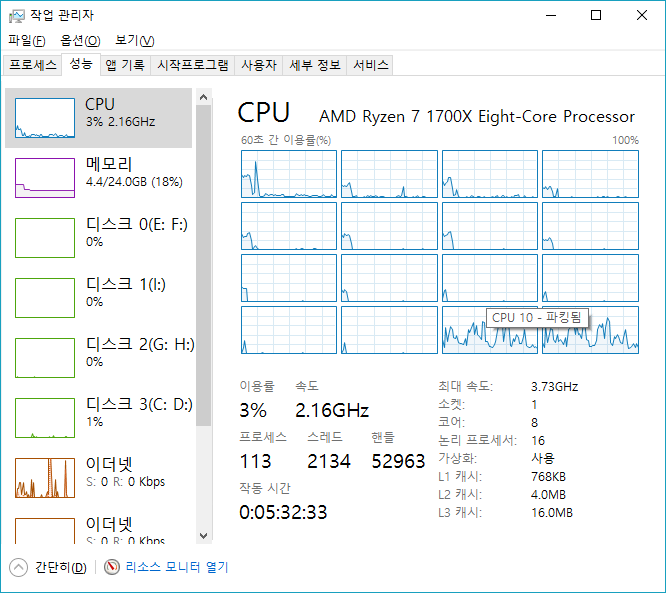Click the Fewer details chevron icon
666x593 pixels.
coord(18,567)
